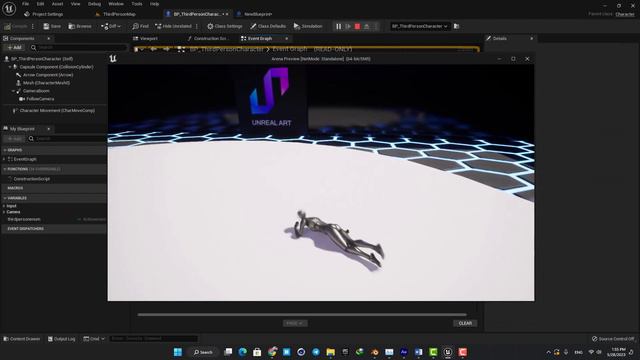
Task: Select Character Movement (CharMoveComp)
Action: (x=57, y=110)
